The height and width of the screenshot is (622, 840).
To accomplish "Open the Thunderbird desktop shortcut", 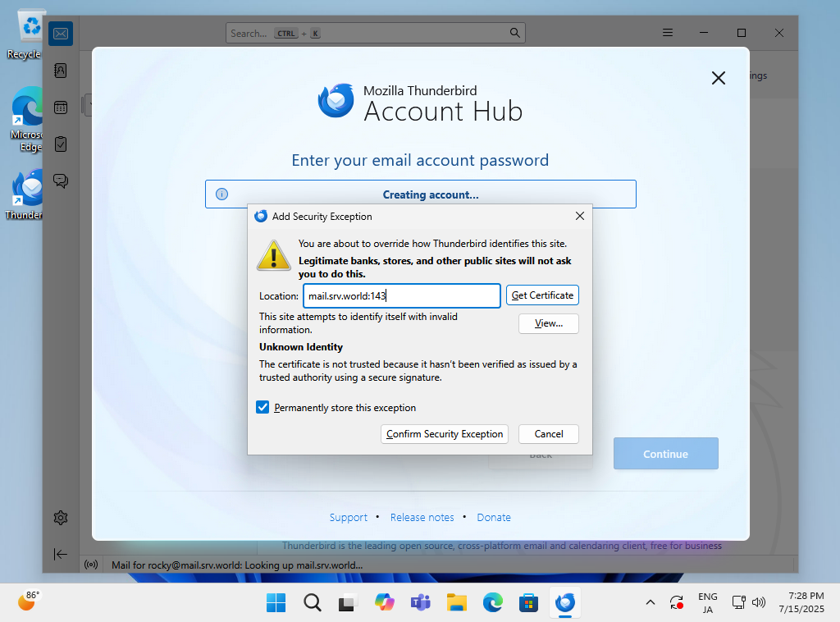I will [x=25, y=194].
